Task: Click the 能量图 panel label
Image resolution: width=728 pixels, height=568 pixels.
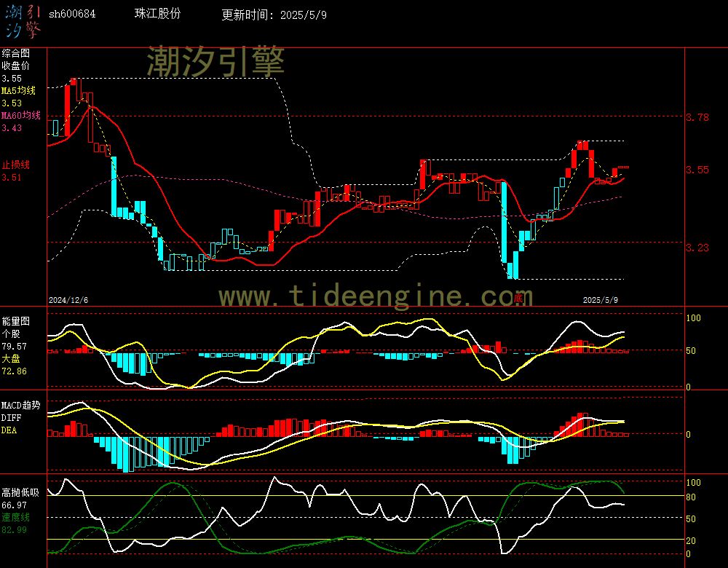Action: click(15, 321)
